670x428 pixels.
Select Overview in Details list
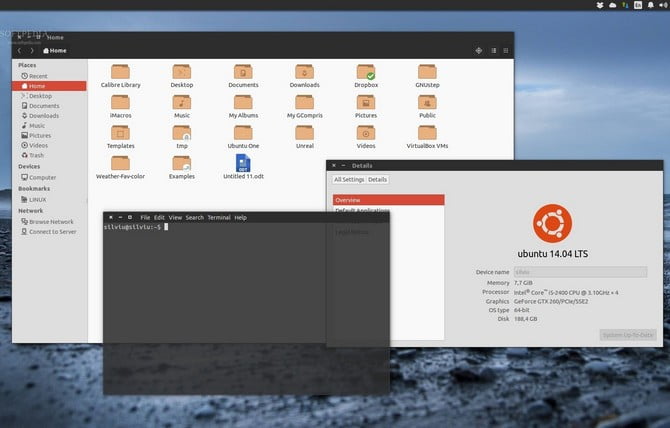(388, 200)
